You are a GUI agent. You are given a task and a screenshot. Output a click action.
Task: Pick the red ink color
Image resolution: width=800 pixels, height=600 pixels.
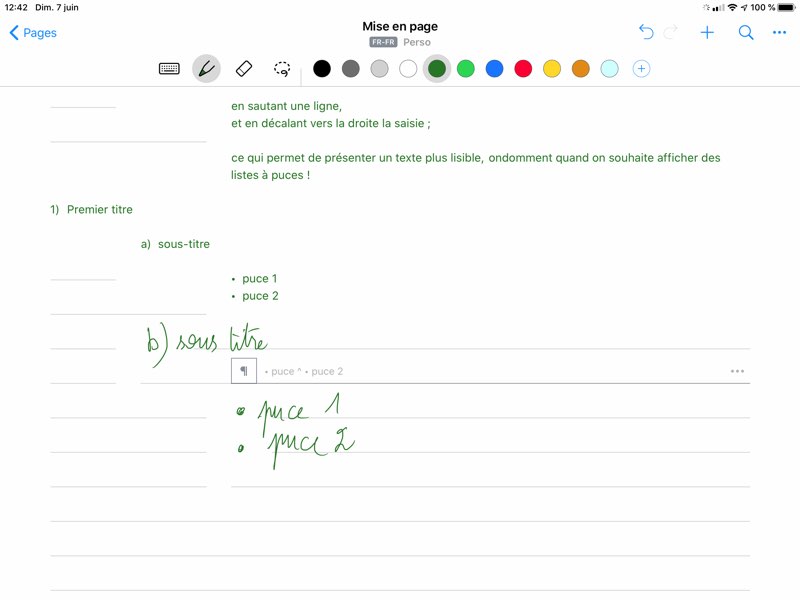[x=523, y=69]
